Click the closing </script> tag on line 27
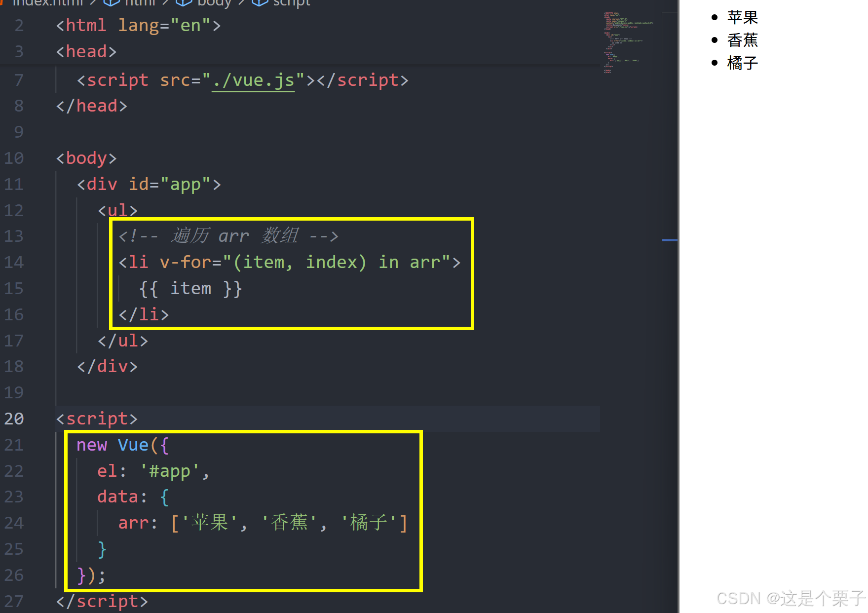The height and width of the screenshot is (613, 868). click(102, 602)
